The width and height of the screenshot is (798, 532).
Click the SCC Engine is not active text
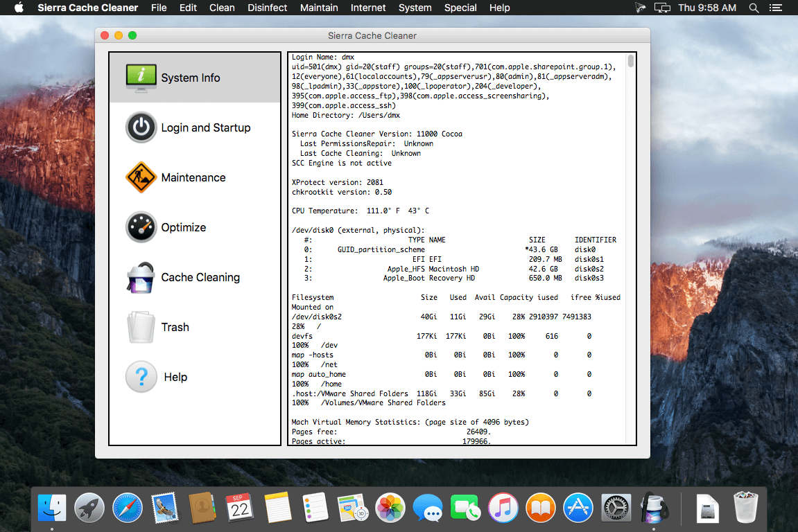pos(342,163)
